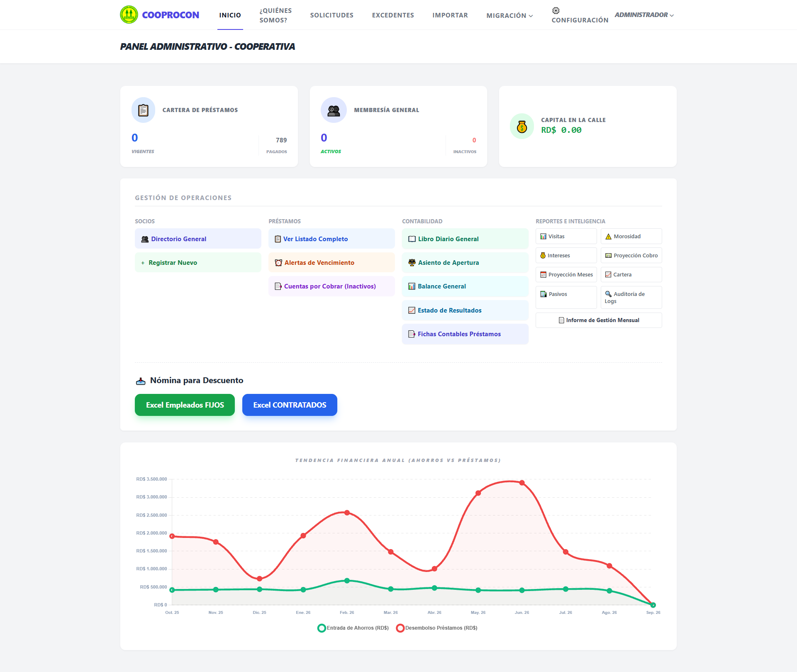The width and height of the screenshot is (797, 672).
Task: Go to the INICIO tab
Action: [x=230, y=15]
